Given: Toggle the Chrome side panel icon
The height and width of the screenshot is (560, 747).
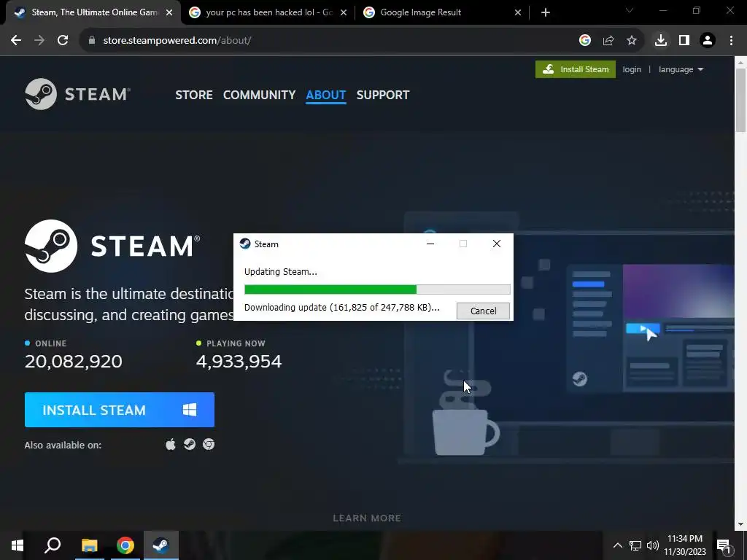Looking at the screenshot, I should 684,41.
